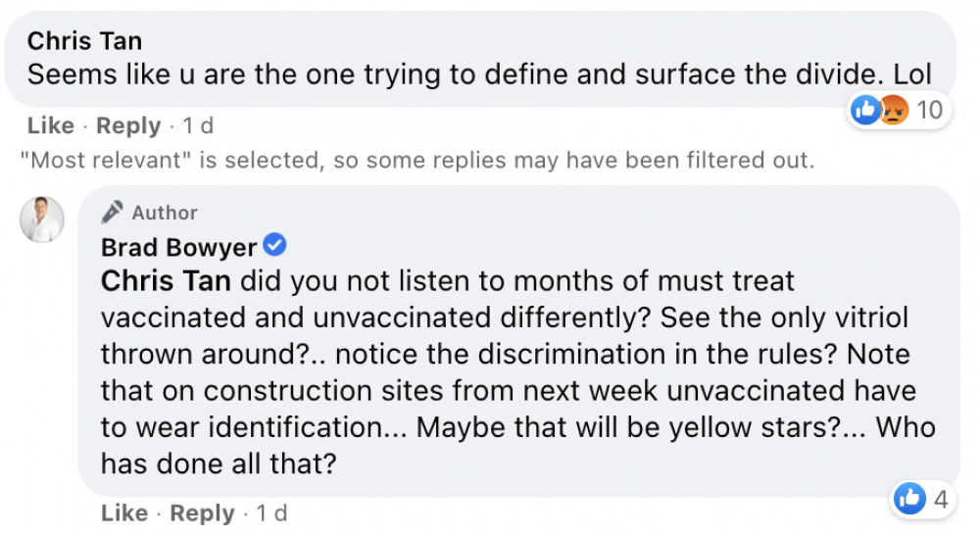The width and height of the screenshot is (980, 536).
Task: Click the "Most relevant" filter notice text
Action: pyautogui.click(x=416, y=161)
